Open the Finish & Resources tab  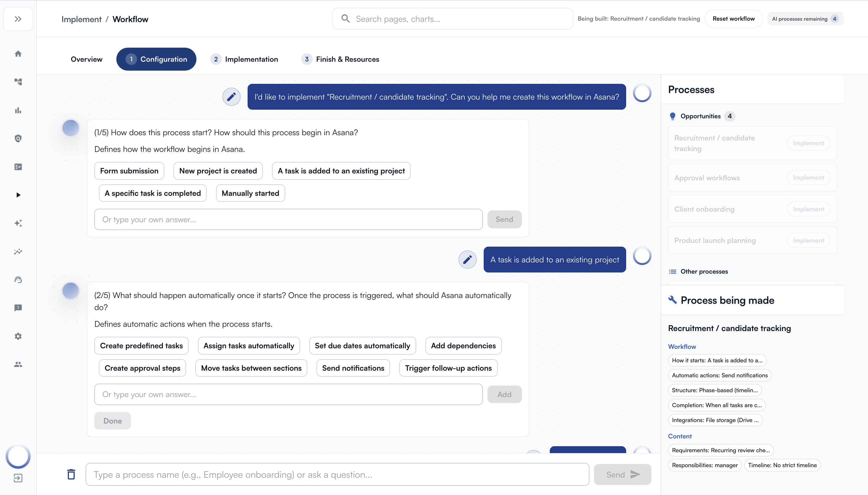340,59
